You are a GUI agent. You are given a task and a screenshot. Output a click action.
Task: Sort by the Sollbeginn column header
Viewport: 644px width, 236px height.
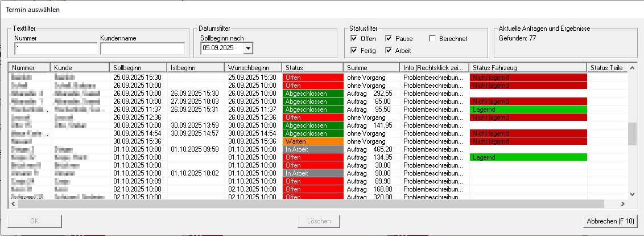[x=138, y=68]
